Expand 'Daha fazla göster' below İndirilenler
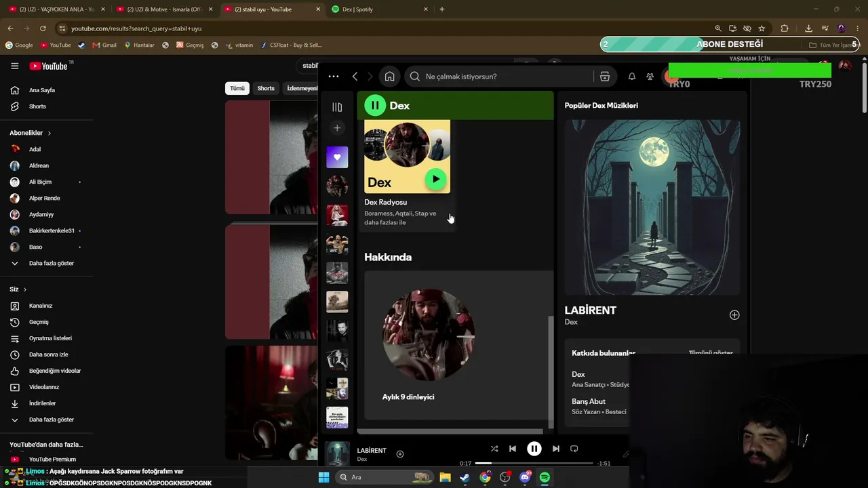Viewport: 868px width, 488px height. [52, 420]
